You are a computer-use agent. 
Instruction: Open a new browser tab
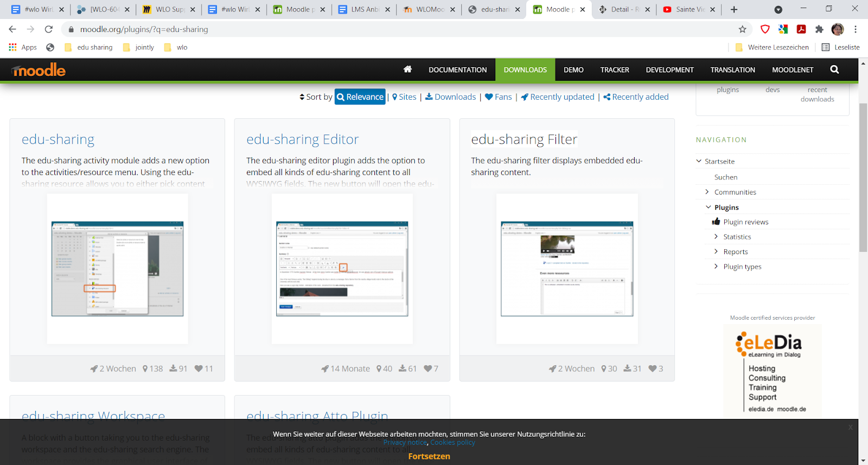coord(734,9)
